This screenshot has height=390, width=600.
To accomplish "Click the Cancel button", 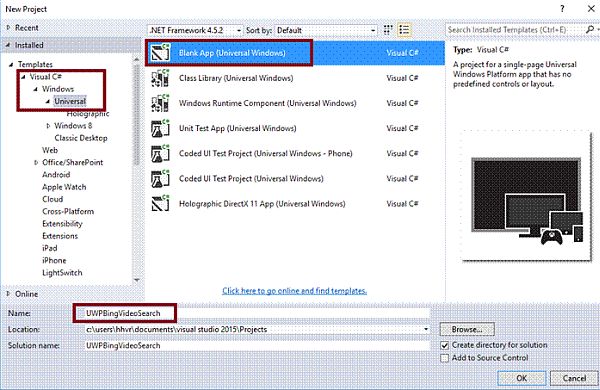I will (x=574, y=378).
